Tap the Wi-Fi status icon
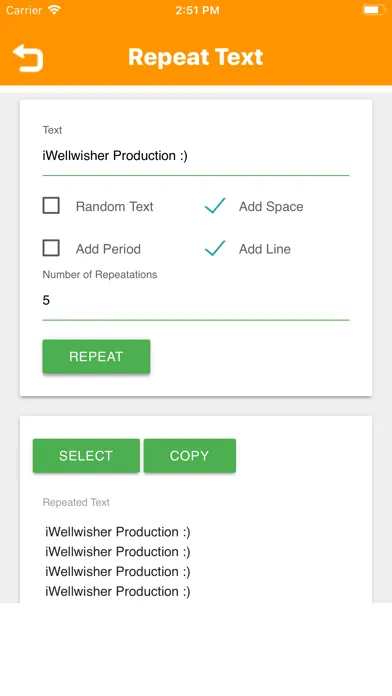Screen dimensions: 392x696 pos(55,10)
